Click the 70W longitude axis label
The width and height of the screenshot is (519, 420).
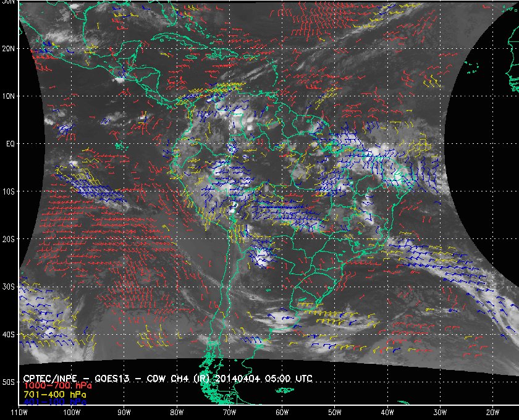click(x=229, y=413)
